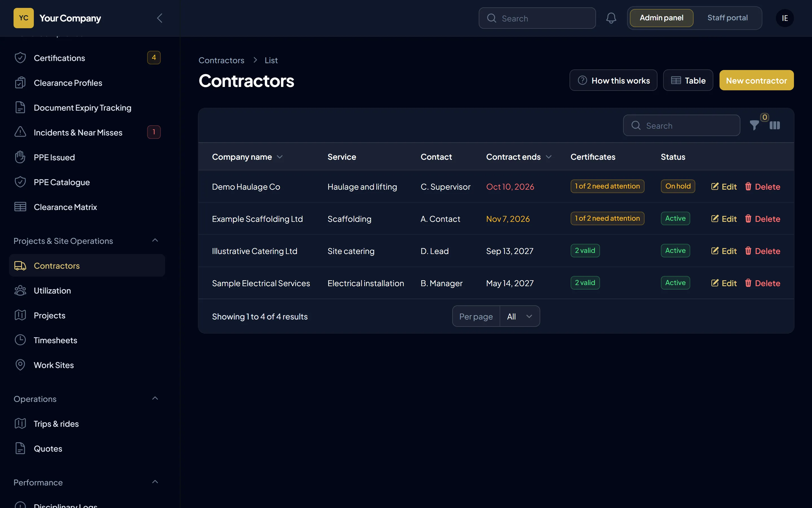Delete Sample Electrical Services row
This screenshot has width=812, height=508.
click(762, 283)
